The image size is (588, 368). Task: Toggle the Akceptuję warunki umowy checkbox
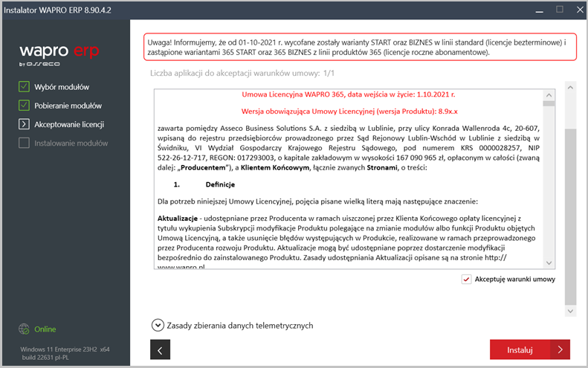[466, 279]
